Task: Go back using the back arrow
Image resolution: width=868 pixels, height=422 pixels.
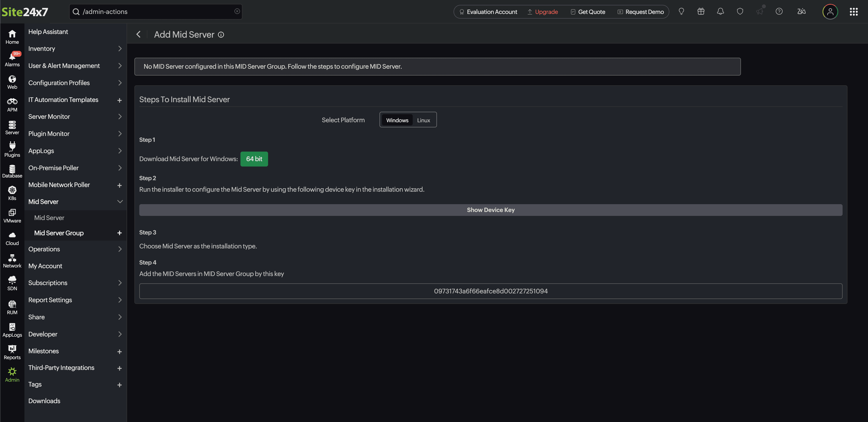Action: pyautogui.click(x=139, y=34)
